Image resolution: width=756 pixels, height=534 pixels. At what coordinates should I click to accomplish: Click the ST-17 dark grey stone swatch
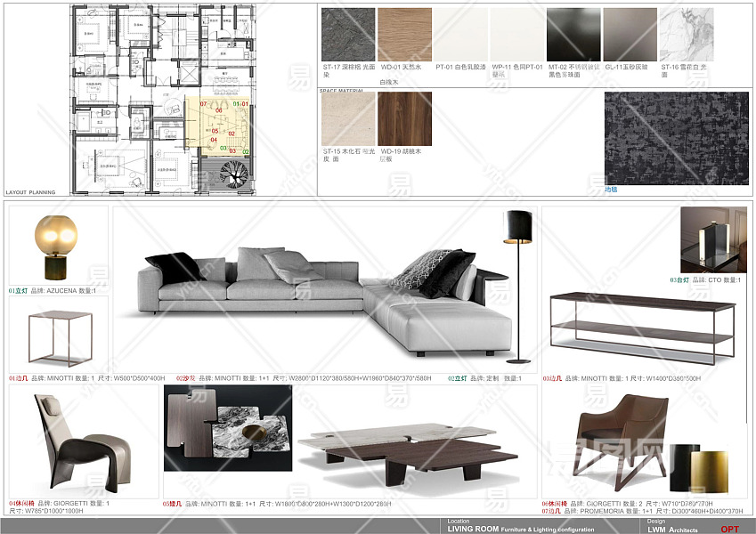click(x=348, y=35)
